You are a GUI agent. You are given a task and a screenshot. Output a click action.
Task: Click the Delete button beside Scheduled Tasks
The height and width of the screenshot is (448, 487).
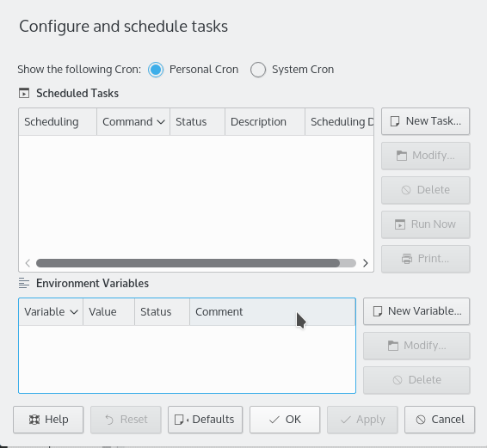coord(426,190)
